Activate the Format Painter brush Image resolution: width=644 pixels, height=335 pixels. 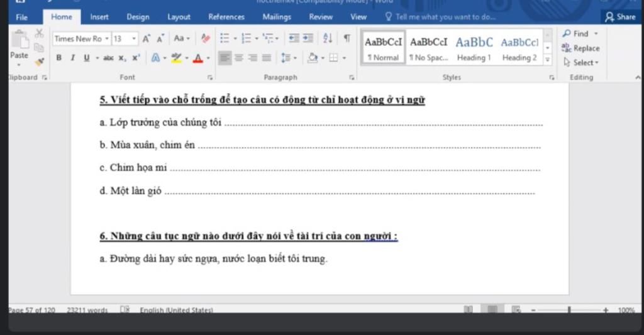(x=40, y=62)
